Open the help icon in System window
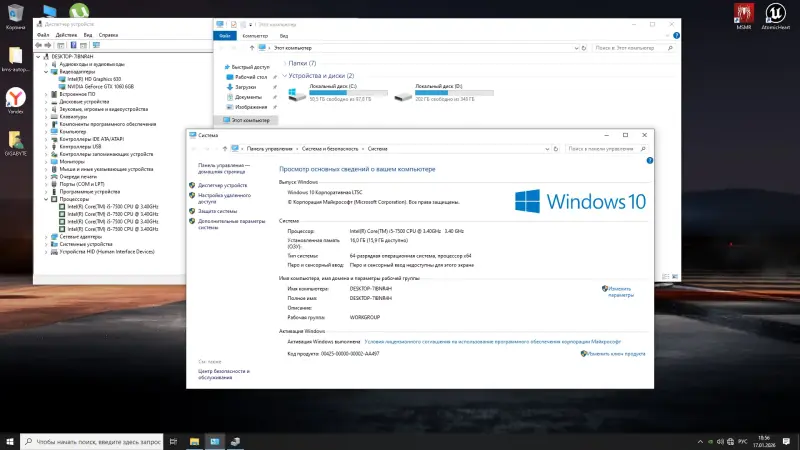 (x=647, y=159)
